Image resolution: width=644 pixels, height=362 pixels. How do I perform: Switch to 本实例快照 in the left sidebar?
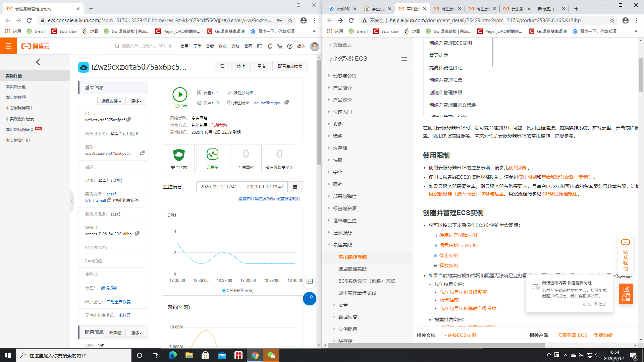(x=15, y=97)
